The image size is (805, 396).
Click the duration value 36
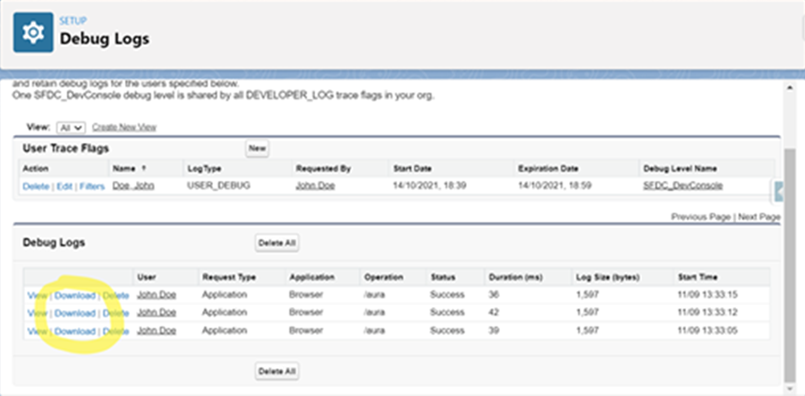494,295
